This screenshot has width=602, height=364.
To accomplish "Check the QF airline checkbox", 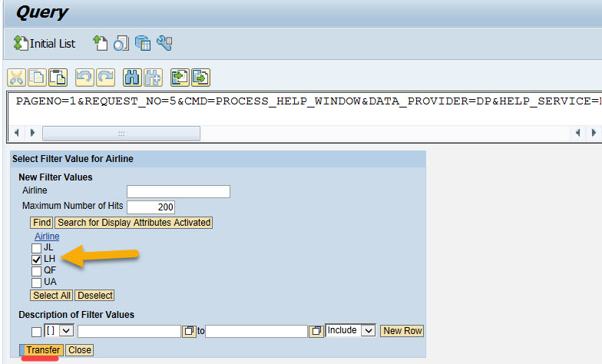I will pos(37,271).
